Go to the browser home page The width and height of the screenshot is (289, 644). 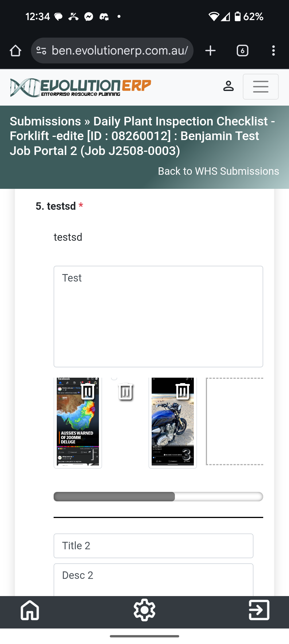15,51
